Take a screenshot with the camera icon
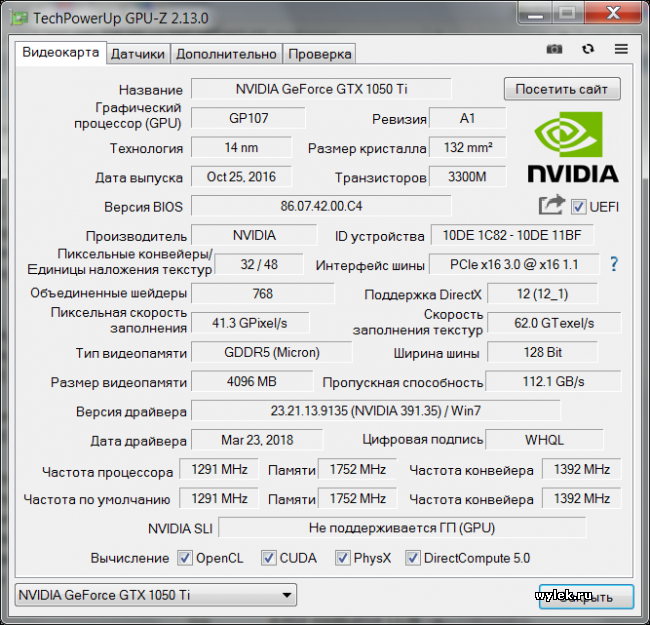650x625 pixels. point(554,49)
